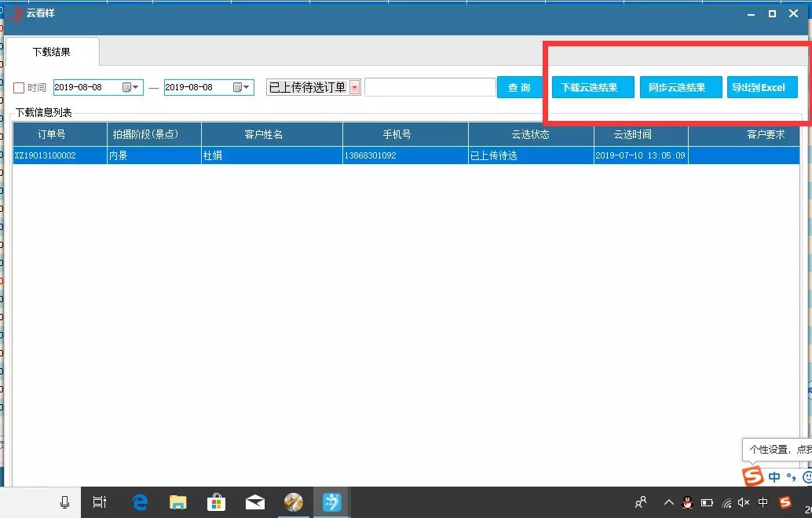
Task: Unmute audio via the taskbar speaker icon
Action: click(x=743, y=502)
